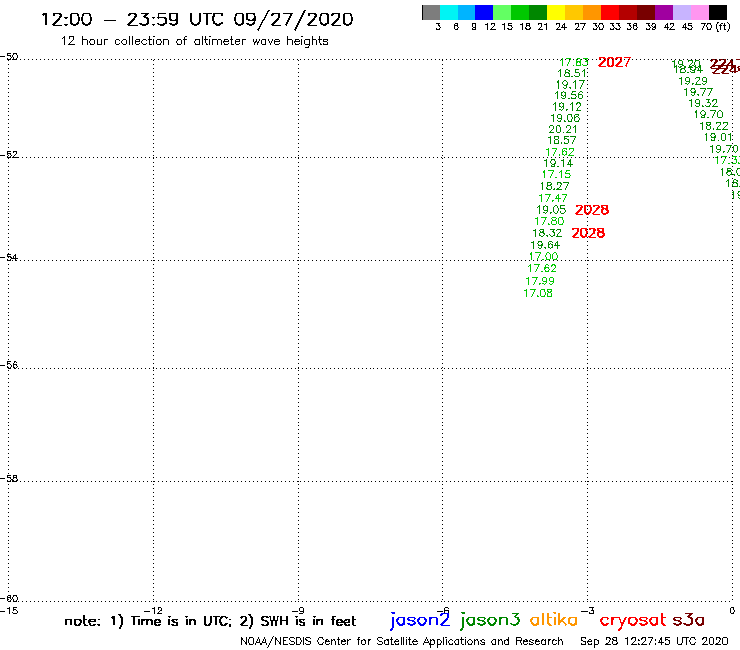This screenshot has width=740, height=650.
Task: Select the red 2028 next to 19.05
Action: coord(592,210)
